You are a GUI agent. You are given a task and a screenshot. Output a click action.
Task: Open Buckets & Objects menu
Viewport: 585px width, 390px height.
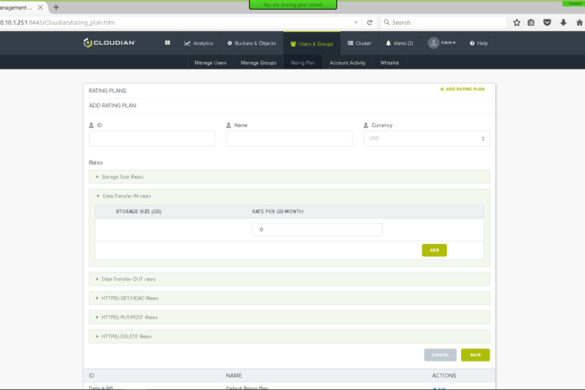[x=252, y=43]
